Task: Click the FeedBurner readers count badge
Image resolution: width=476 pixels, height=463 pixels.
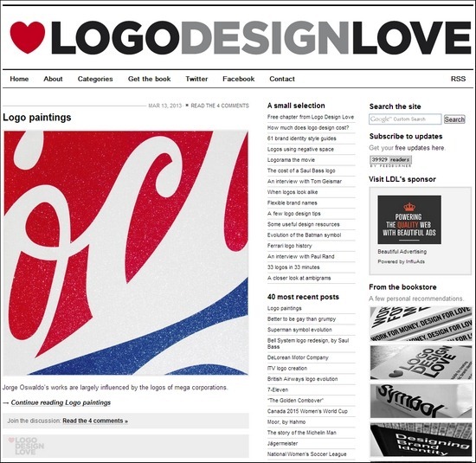Action: click(x=390, y=161)
